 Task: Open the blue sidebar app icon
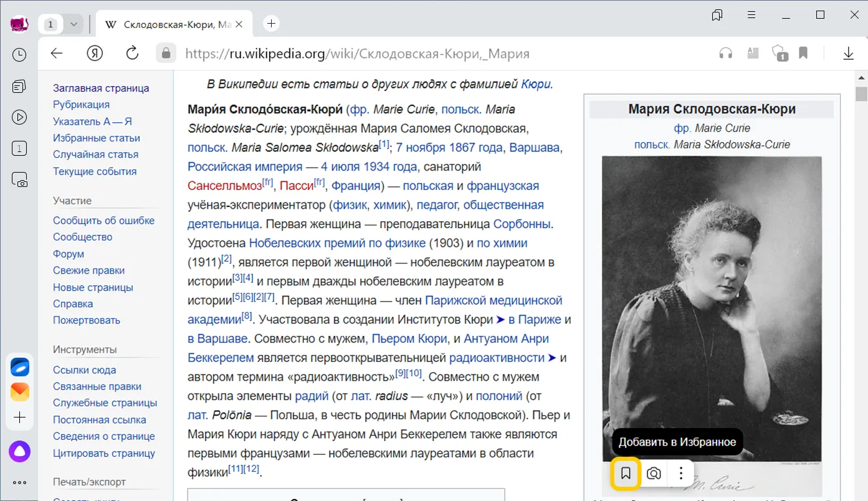(x=20, y=367)
